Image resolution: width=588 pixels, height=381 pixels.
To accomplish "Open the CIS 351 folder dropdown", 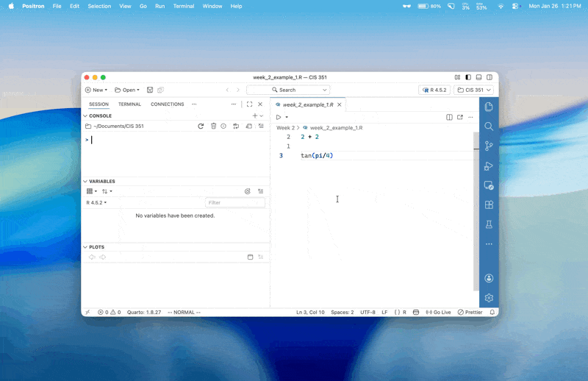I will pos(473,90).
